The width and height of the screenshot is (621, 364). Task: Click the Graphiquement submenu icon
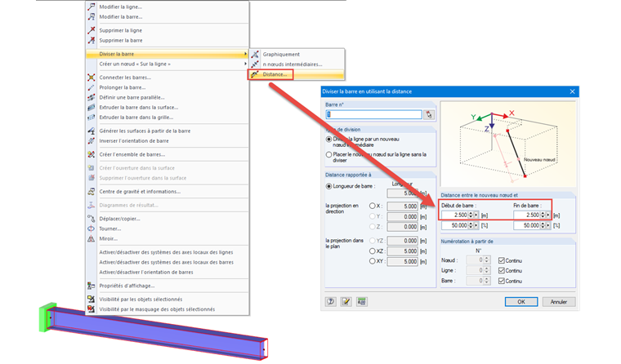(255, 54)
